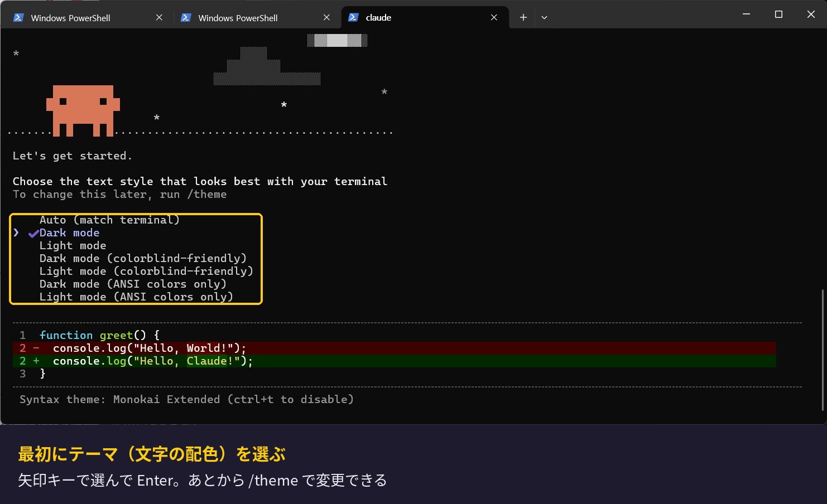Select Dark mode (ANSI colors only)
827x504 pixels.
pos(133,284)
